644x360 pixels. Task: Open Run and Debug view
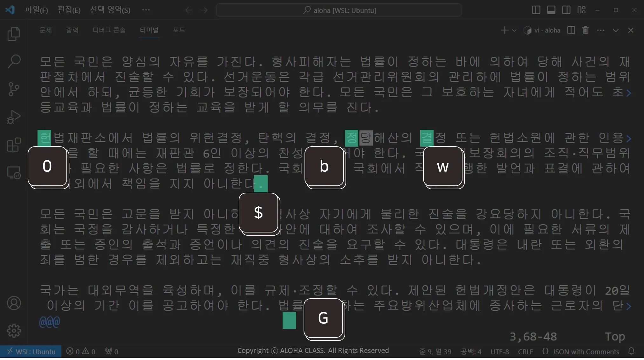click(x=14, y=117)
